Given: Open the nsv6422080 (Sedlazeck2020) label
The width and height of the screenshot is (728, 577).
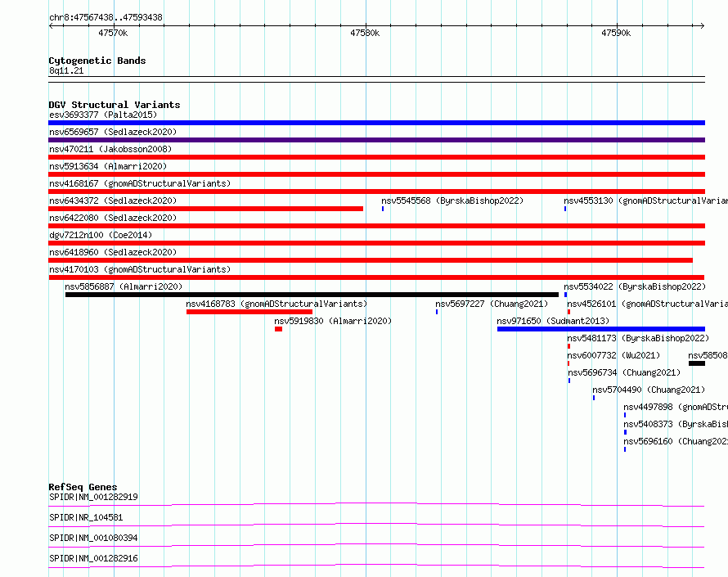Looking at the screenshot, I should 113,218.
